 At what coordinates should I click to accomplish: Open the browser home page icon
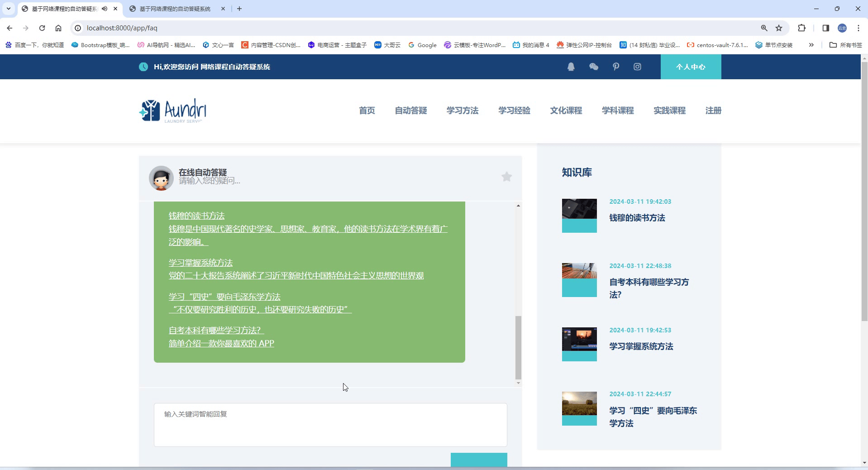pos(58,28)
